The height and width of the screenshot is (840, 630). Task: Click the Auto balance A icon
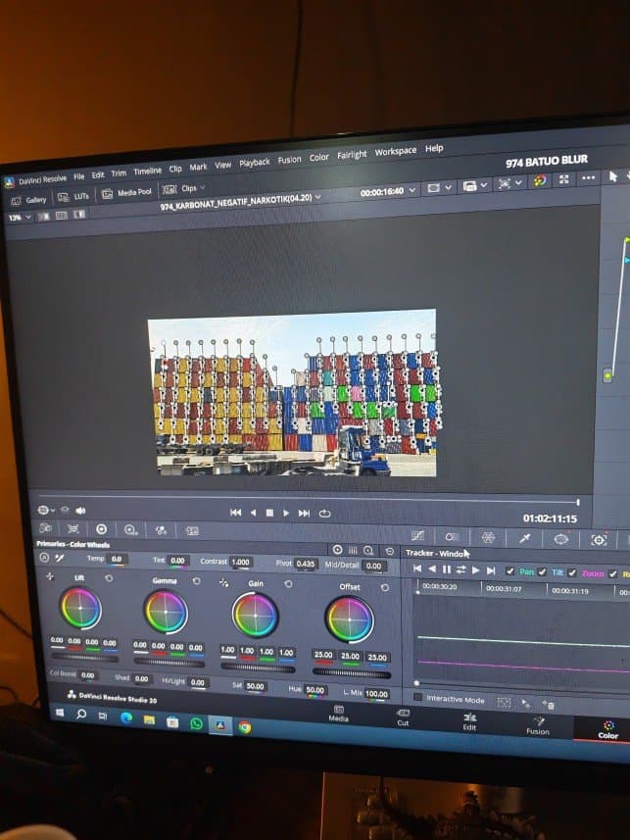(44, 558)
